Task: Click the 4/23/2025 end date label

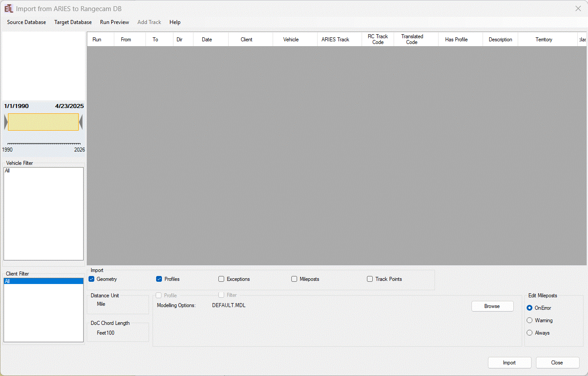Action: point(69,106)
